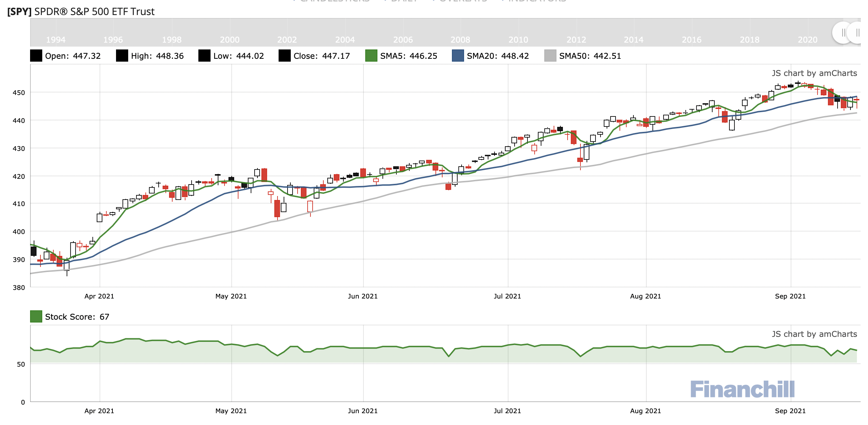Image resolution: width=868 pixels, height=425 pixels.
Task: Hide the SMA5 green line via legend
Action: [x=371, y=56]
